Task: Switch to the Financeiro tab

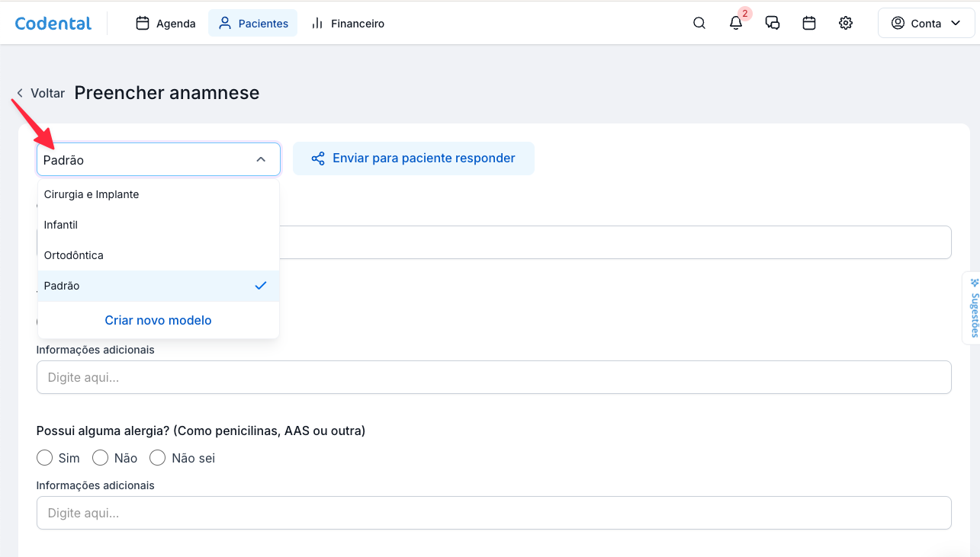Action: pyautogui.click(x=348, y=24)
